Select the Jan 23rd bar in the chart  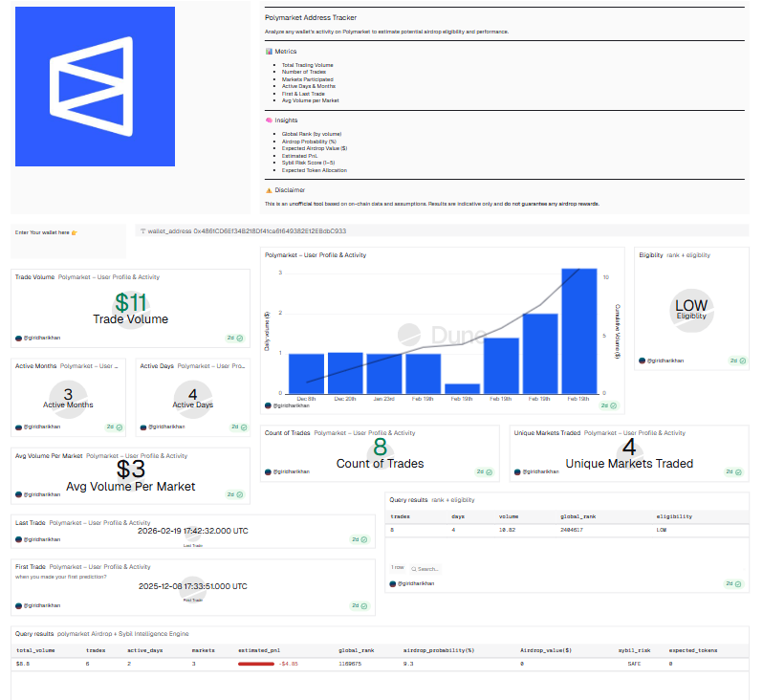point(384,373)
